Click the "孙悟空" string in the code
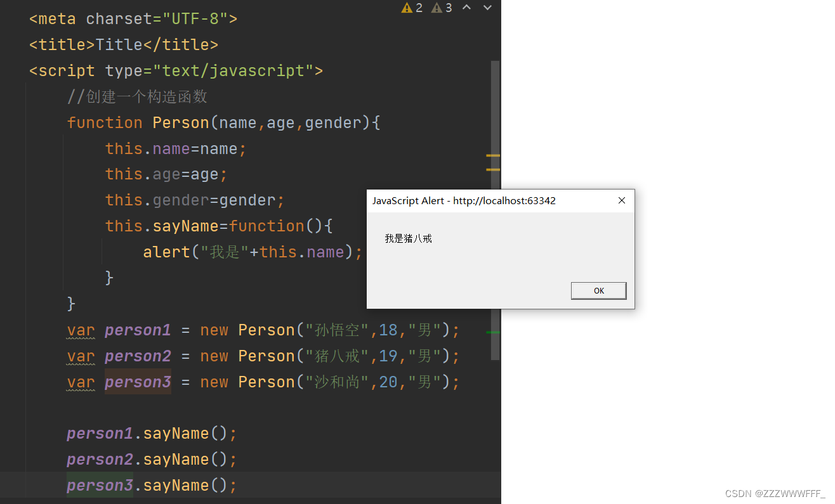Screen dimensions: 835x504 pyautogui.click(x=337, y=330)
